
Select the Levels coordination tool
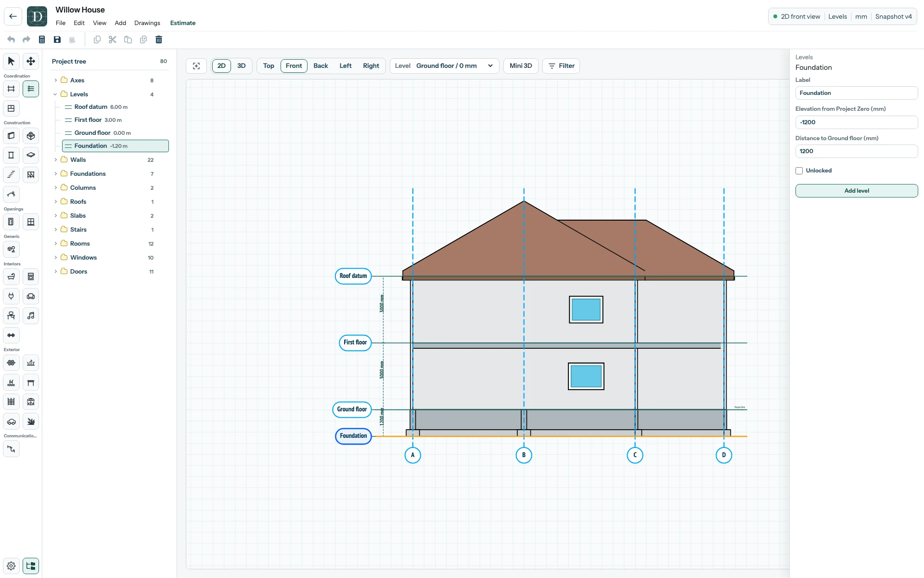pyautogui.click(x=31, y=89)
